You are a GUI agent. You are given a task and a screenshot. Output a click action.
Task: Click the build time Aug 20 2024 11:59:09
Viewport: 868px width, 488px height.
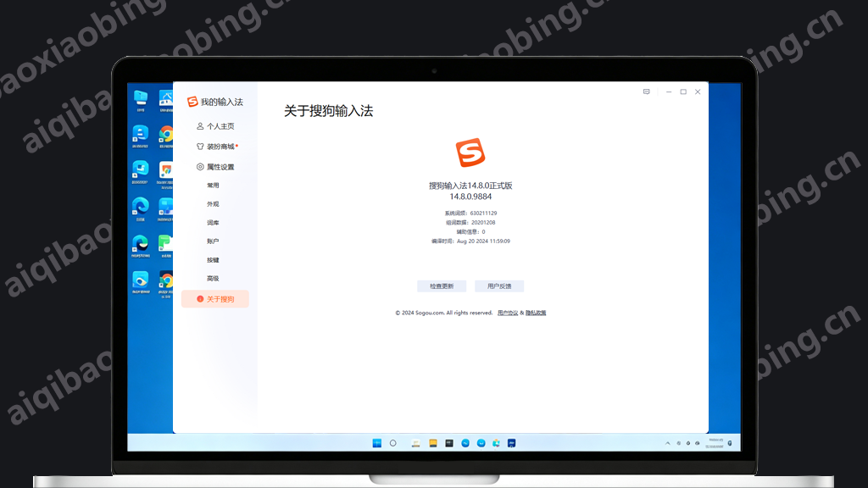coord(483,241)
